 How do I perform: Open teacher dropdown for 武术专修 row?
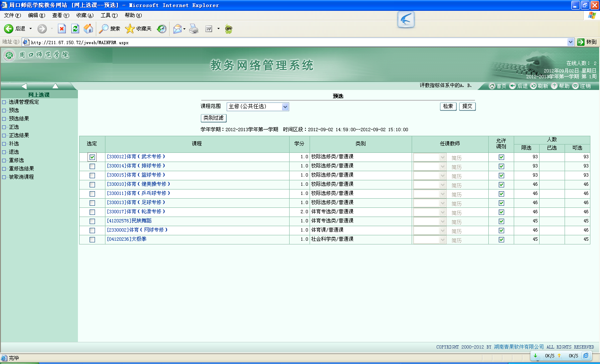[x=442, y=157]
